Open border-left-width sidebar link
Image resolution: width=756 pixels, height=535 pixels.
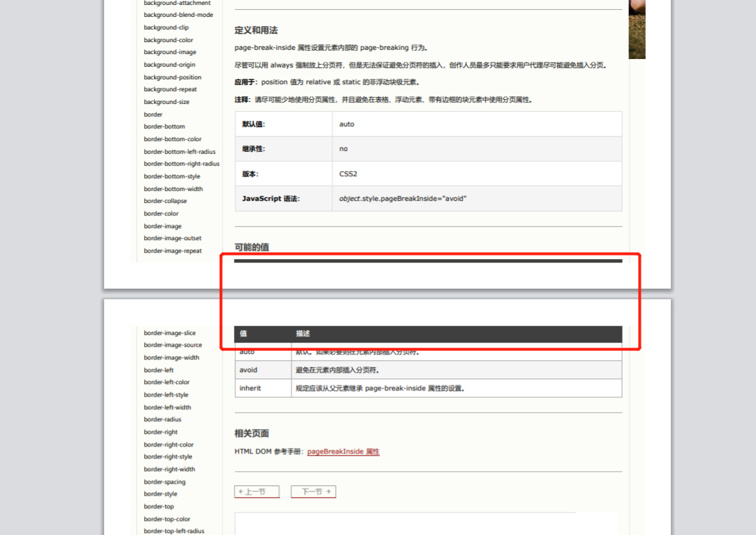point(167,407)
